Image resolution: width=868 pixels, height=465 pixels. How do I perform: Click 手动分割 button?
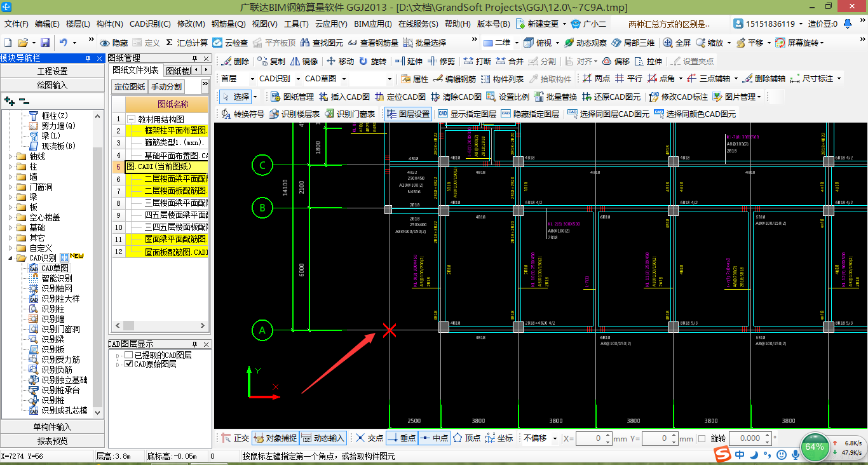(166, 86)
